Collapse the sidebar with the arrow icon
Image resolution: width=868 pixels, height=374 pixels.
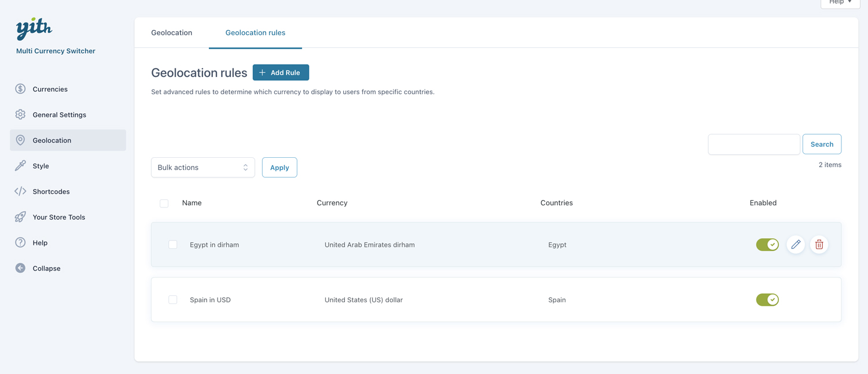pyautogui.click(x=20, y=268)
